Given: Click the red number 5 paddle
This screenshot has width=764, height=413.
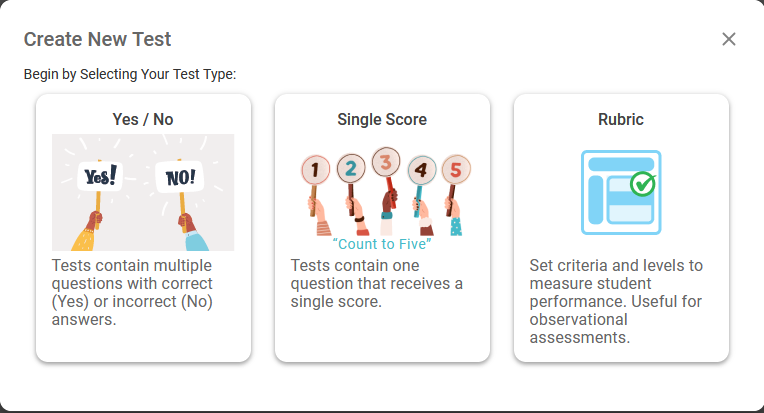Looking at the screenshot, I should [x=456, y=169].
